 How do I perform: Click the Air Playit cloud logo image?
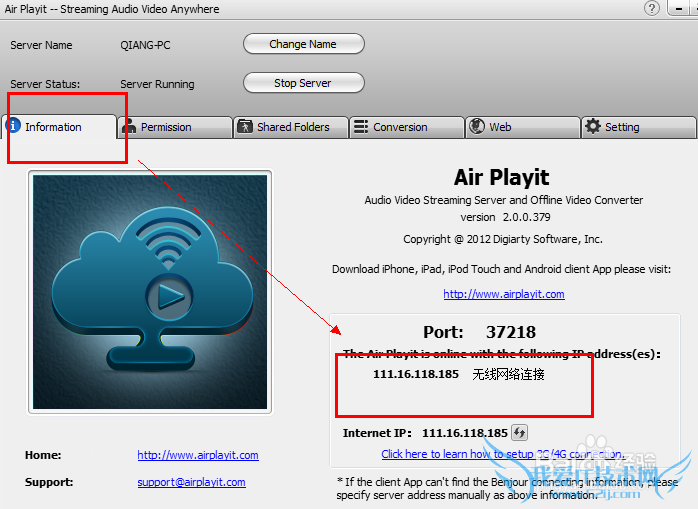click(150, 292)
